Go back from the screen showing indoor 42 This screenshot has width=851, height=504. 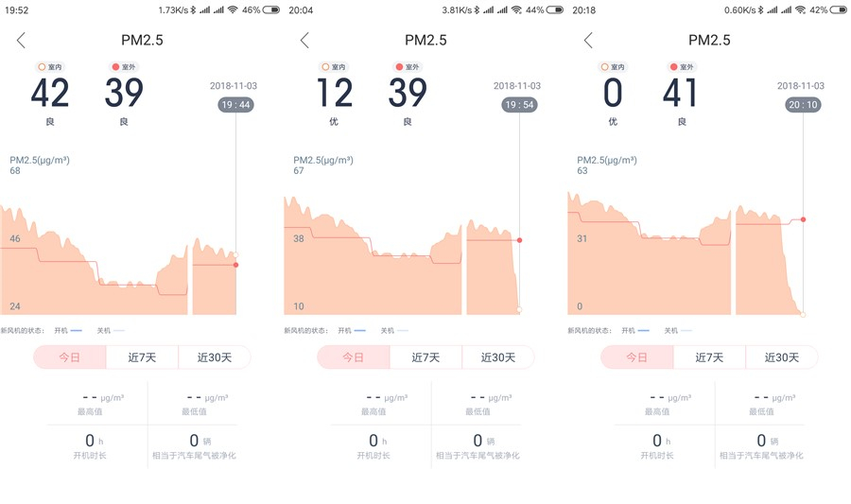click(21, 41)
